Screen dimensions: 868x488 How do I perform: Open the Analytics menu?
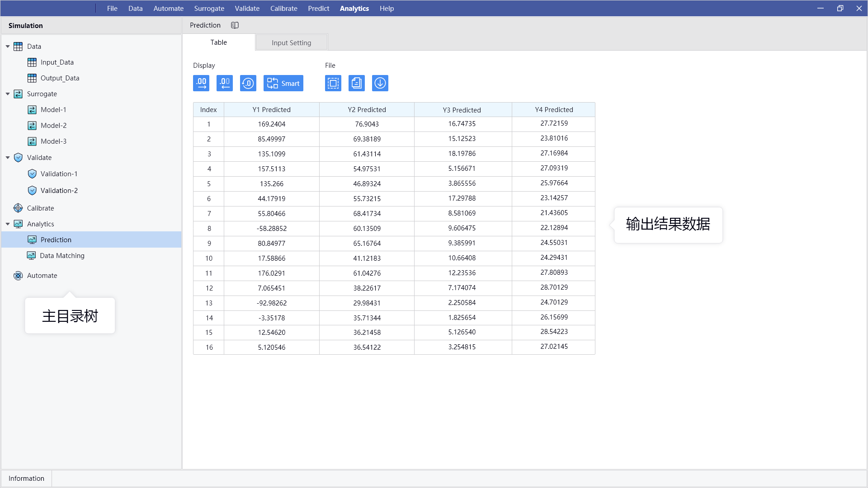point(354,9)
